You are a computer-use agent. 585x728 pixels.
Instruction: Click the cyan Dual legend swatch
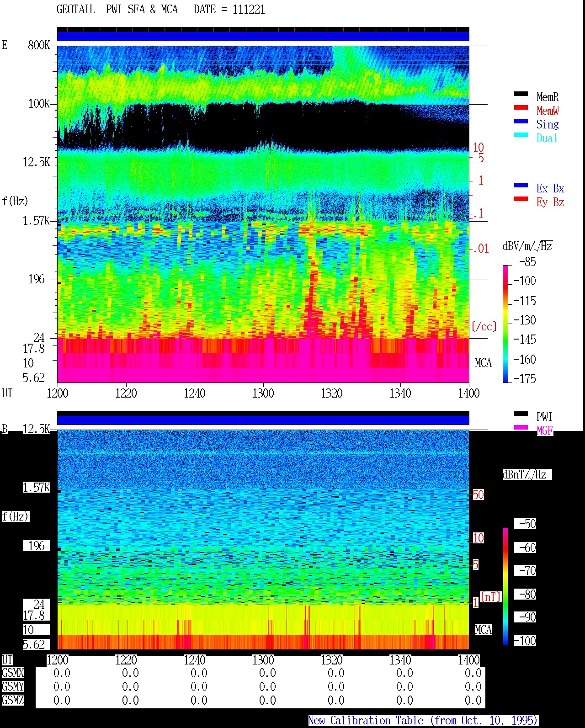point(521,135)
